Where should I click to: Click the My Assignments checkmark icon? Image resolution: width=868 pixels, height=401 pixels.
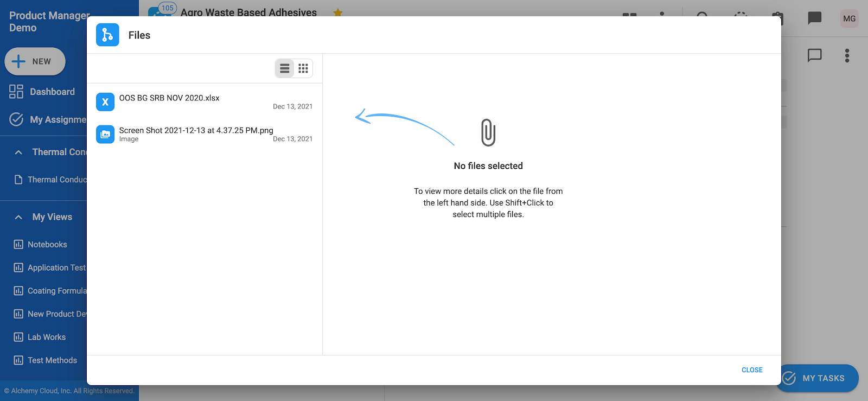coord(16,119)
